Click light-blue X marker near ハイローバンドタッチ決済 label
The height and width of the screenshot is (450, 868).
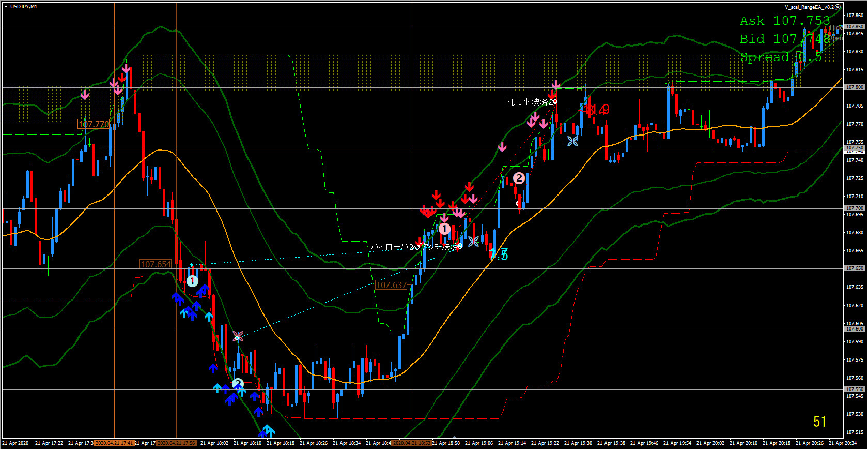[473, 241]
